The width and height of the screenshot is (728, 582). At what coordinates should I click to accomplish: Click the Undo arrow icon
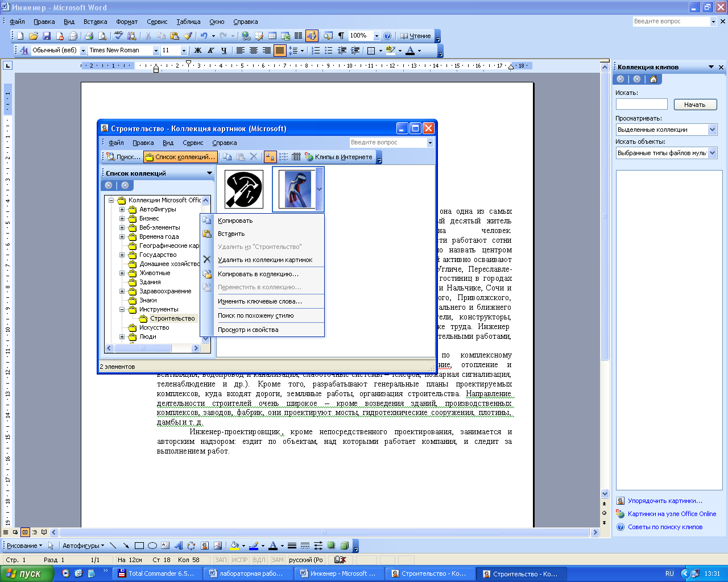pos(204,36)
